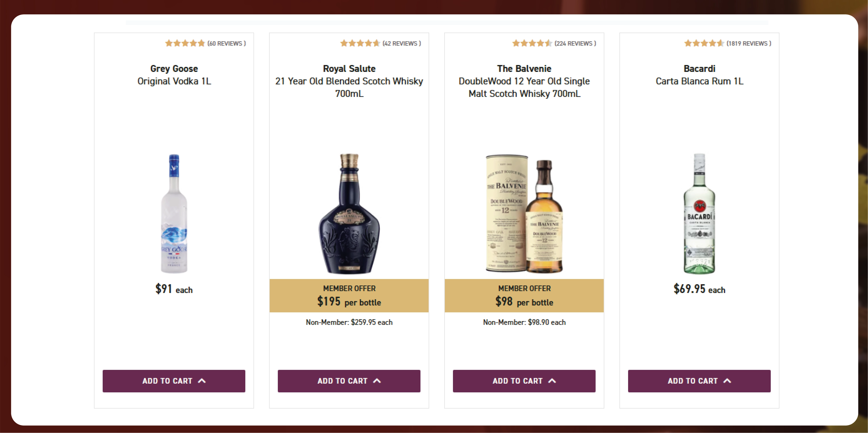Open the 1819 reviews link for Bacardi

pyautogui.click(x=749, y=44)
